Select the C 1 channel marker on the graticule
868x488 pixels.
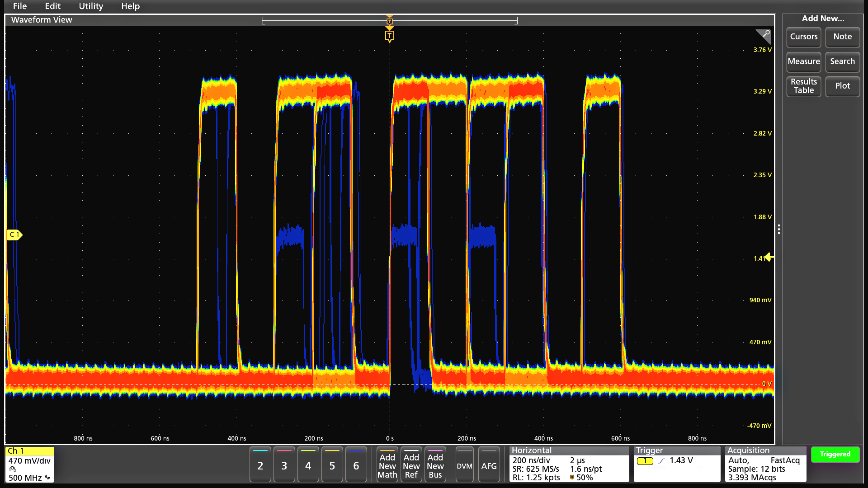[x=14, y=235]
